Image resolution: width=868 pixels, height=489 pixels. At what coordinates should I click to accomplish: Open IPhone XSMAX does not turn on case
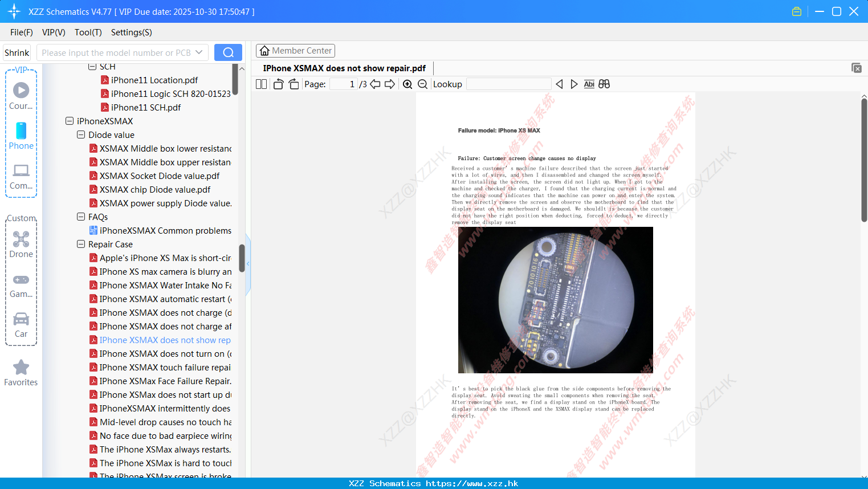pos(160,353)
